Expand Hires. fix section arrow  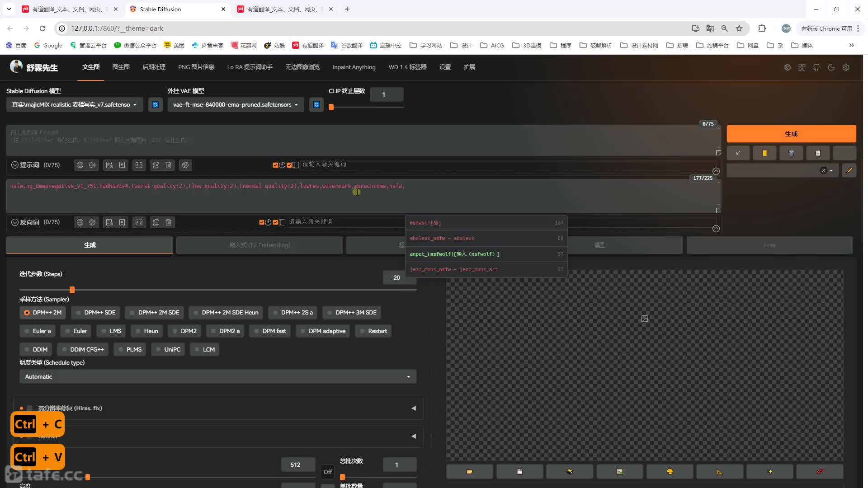pyautogui.click(x=414, y=408)
